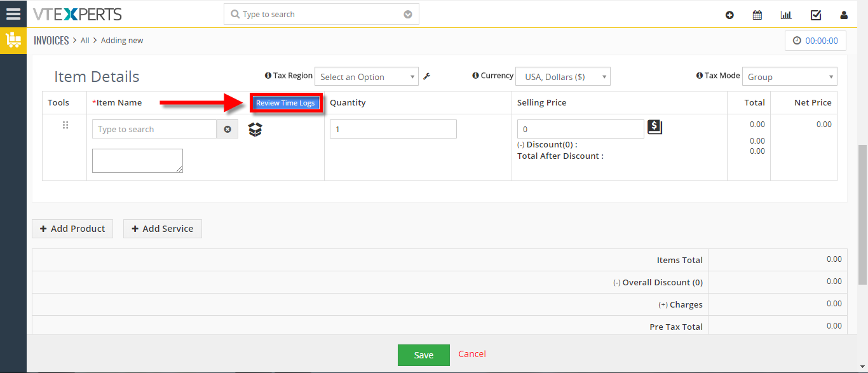Click the Review Time Logs button
868x373 pixels.
point(285,103)
